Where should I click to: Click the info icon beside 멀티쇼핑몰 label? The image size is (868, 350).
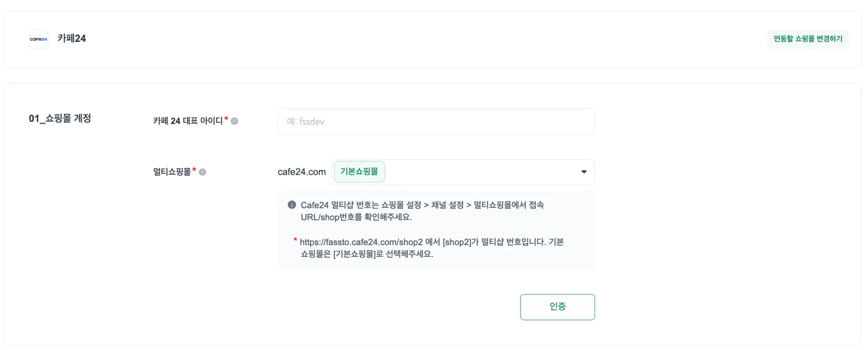(x=203, y=172)
